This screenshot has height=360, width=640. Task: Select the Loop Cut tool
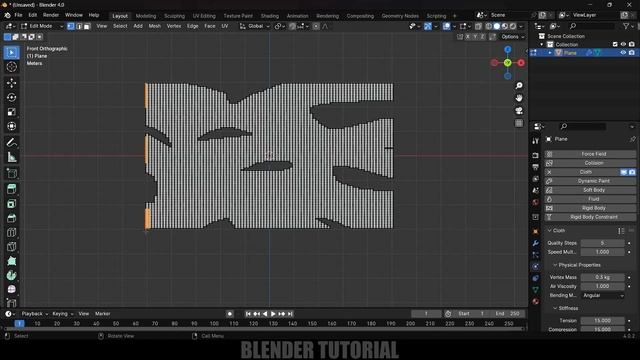[11, 232]
